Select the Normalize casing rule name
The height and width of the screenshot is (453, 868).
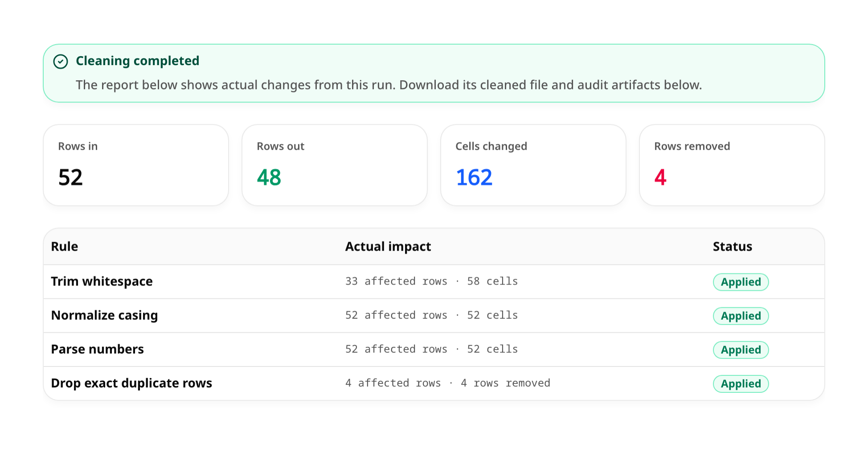tap(104, 315)
